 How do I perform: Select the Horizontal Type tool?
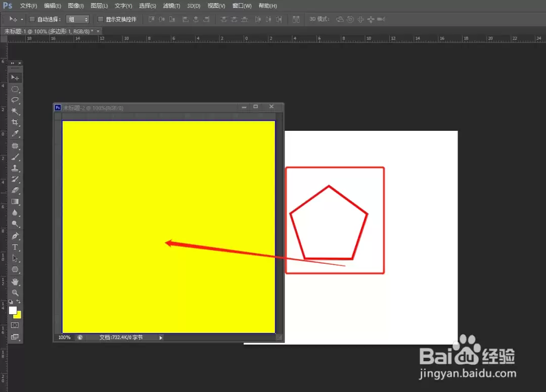pos(15,247)
